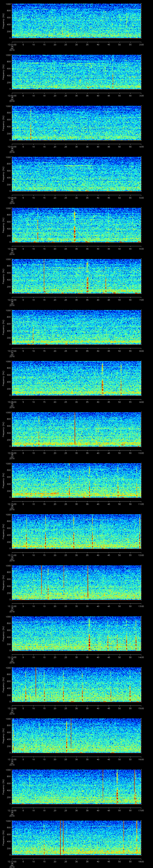Select the spectrogram panel starting at 12:06:00
Viewport: 153px width, 868px height.
(76, 276)
